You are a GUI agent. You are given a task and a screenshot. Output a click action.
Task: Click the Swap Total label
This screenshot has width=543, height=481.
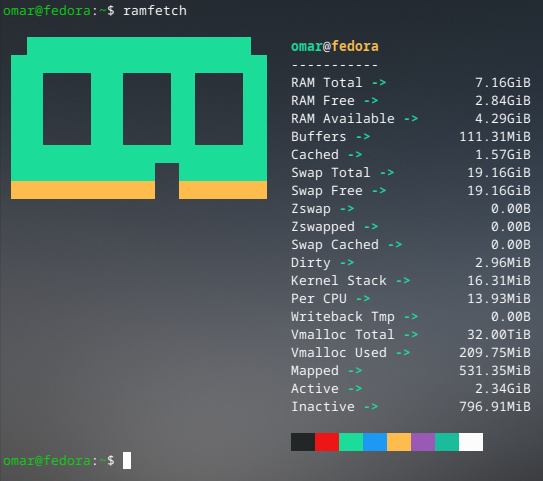330,172
